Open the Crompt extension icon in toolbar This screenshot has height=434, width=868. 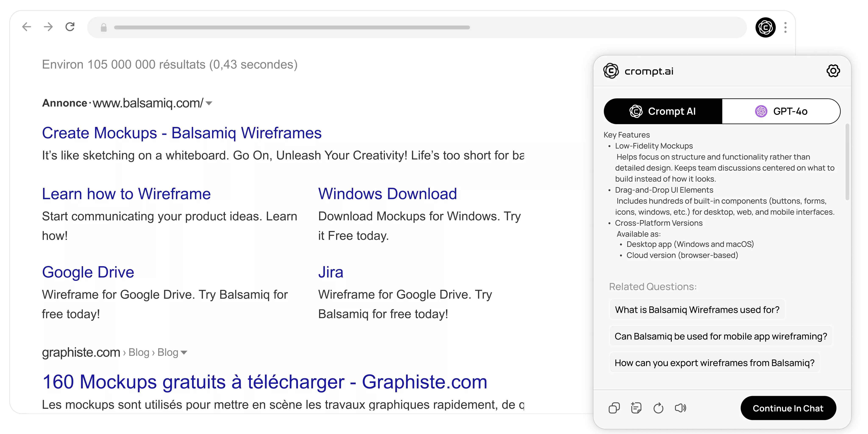coord(765,27)
